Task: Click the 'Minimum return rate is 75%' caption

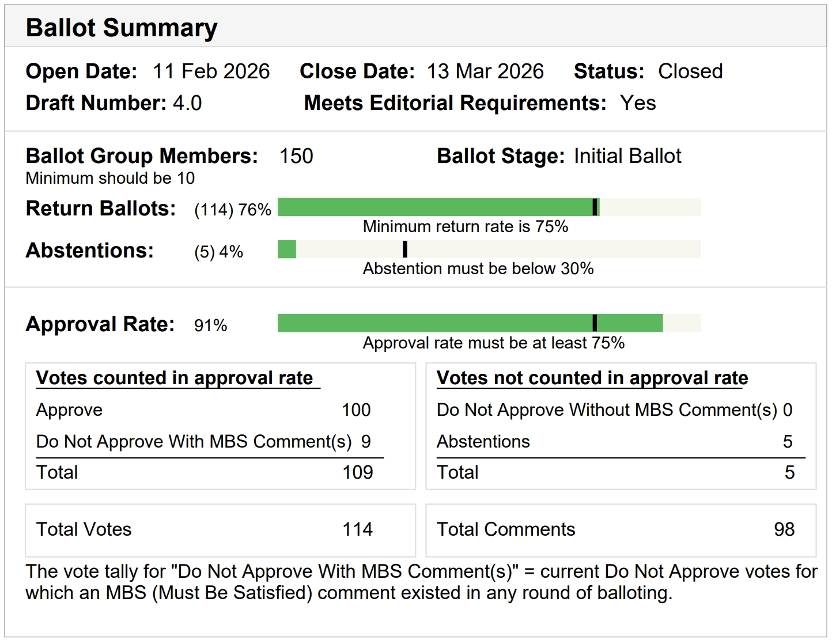Action: pyautogui.click(x=466, y=226)
